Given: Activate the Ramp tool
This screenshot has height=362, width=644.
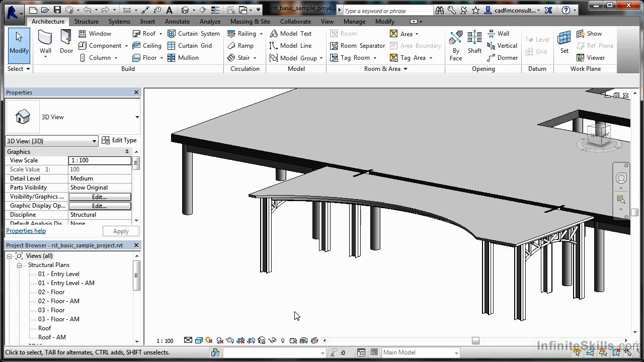Looking at the screenshot, I should point(245,45).
